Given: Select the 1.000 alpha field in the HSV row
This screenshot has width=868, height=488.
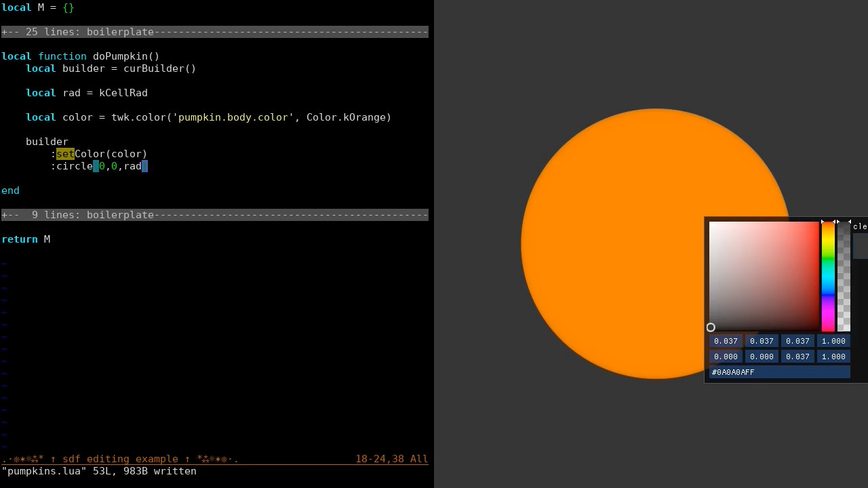Looking at the screenshot, I should (x=833, y=357).
